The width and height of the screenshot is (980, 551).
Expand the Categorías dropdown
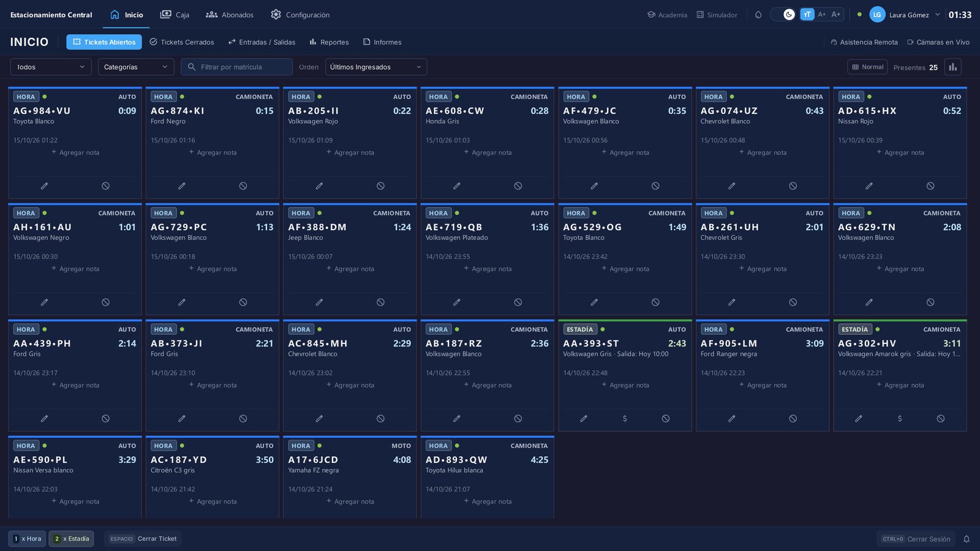coord(136,67)
